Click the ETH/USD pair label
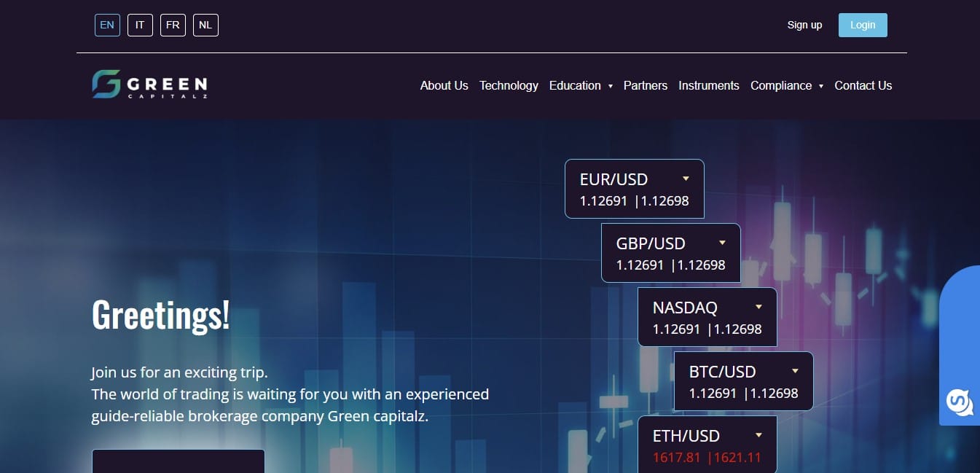 [x=686, y=436]
